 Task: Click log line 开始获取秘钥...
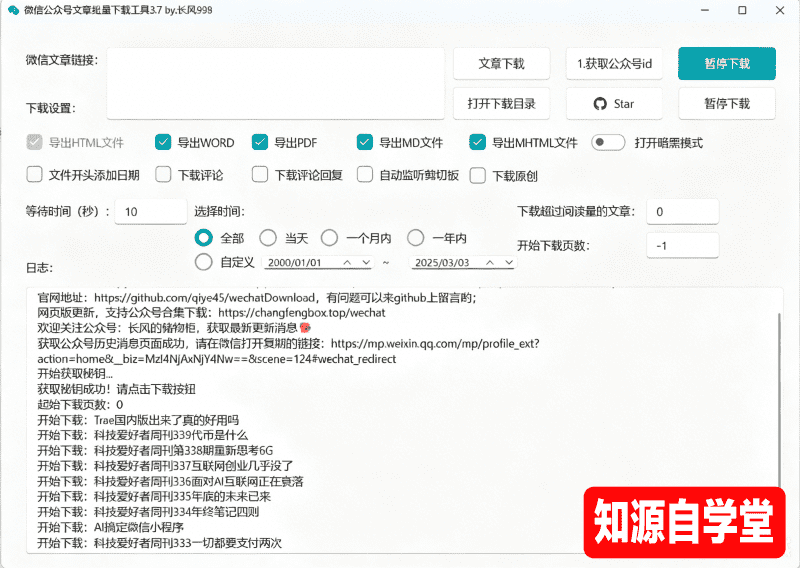(x=75, y=374)
